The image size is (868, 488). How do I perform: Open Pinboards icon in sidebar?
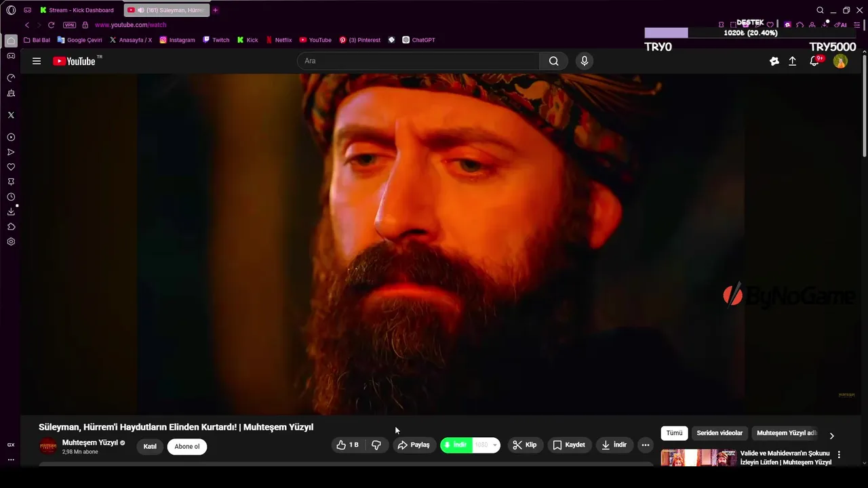click(x=11, y=182)
